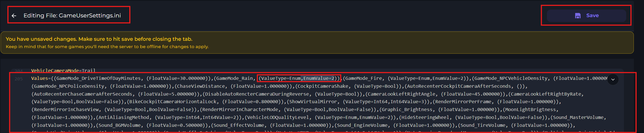644x133 pixels.
Task: Click the floppy disk save icon
Action: [x=578, y=16]
